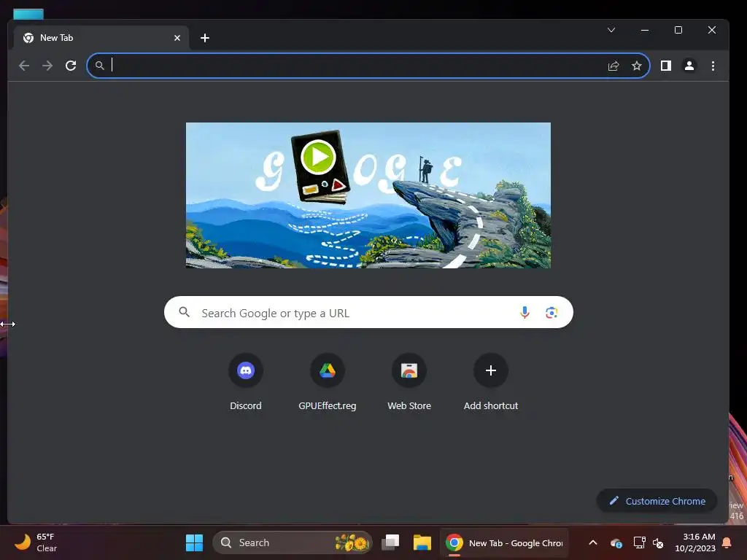Add a new shortcut tile

point(491,382)
